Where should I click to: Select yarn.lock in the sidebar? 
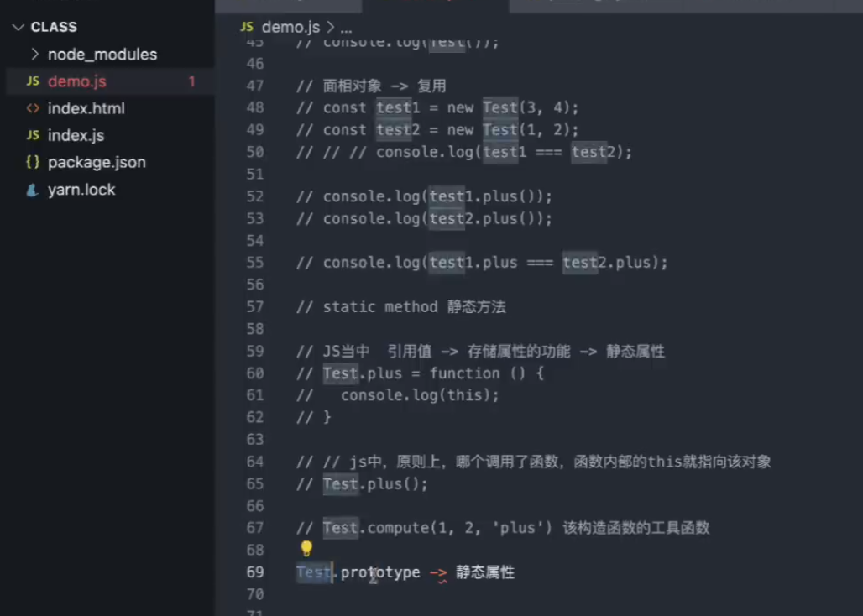click(81, 189)
